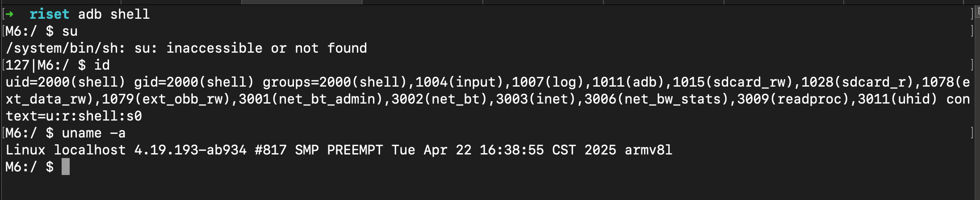Click the gray block cursor at the last prompt
980x200 pixels.
66,167
